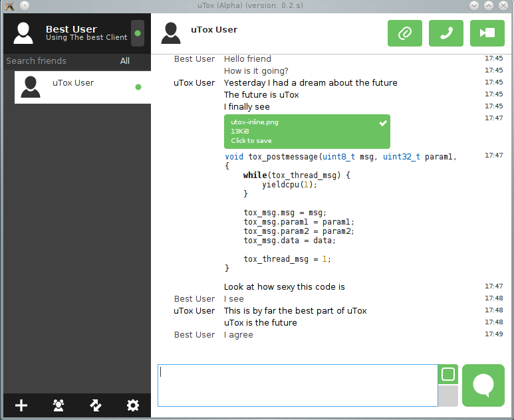Click message 'The future is uTox'
514x420 pixels.
pos(261,95)
